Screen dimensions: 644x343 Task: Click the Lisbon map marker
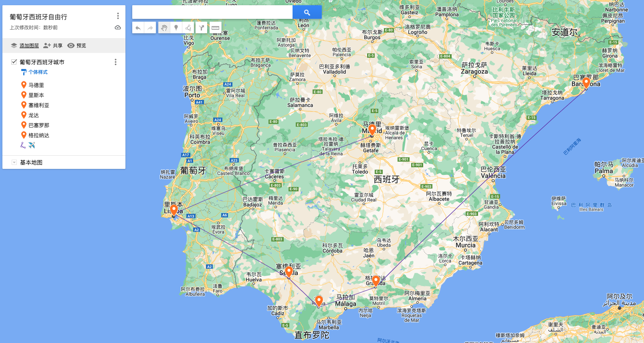(174, 210)
